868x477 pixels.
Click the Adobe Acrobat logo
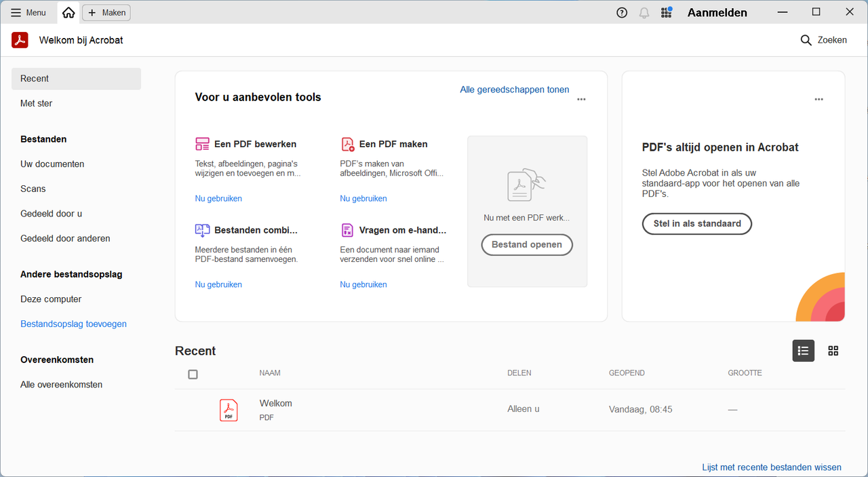coord(20,40)
